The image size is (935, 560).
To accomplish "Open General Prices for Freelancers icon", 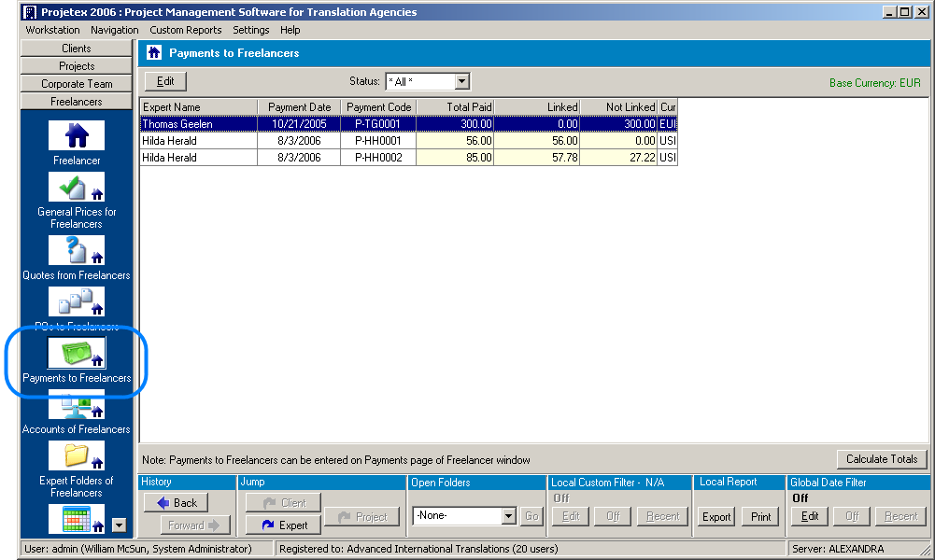I will point(77,188).
